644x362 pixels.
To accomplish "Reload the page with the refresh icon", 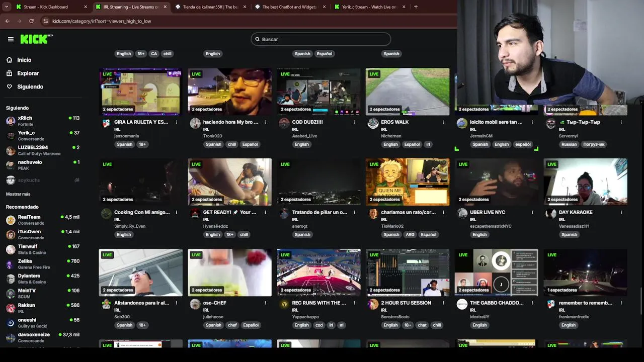I will (31, 21).
